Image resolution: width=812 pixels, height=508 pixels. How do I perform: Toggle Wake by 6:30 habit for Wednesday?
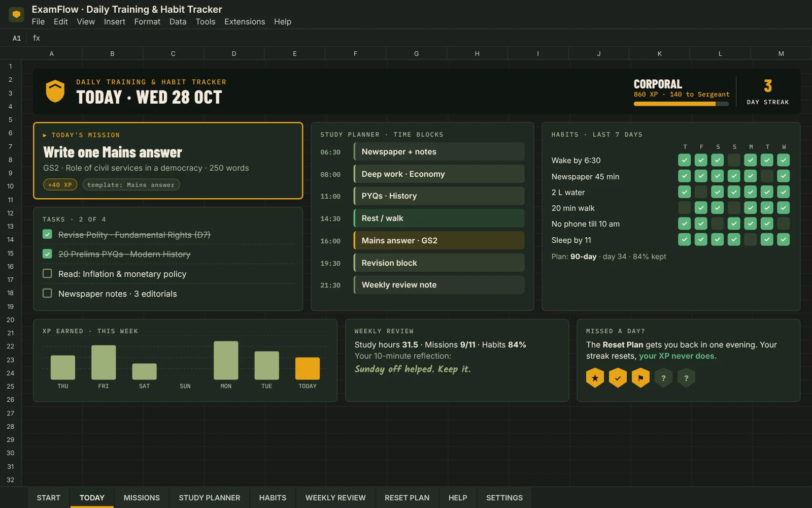[x=784, y=160]
